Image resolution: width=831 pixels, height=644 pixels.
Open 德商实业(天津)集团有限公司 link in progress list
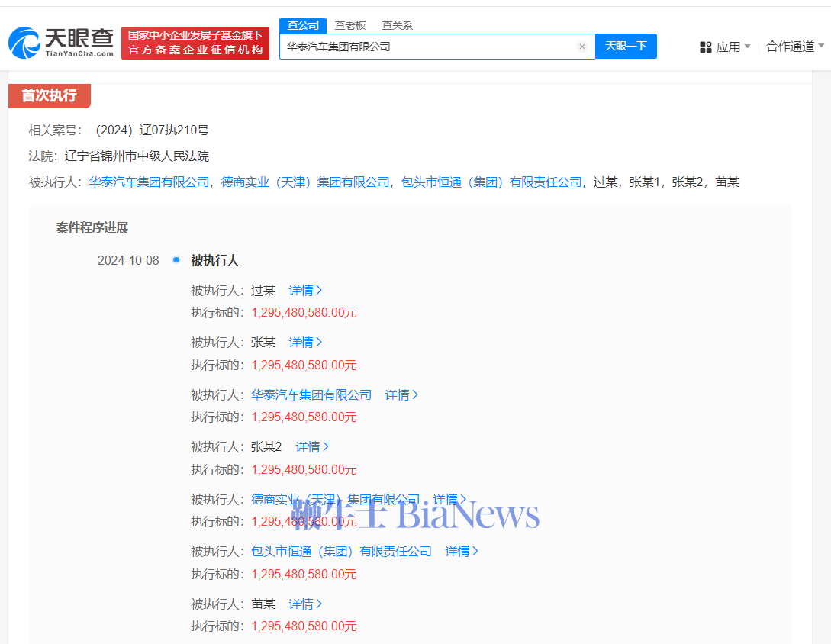[x=335, y=499]
